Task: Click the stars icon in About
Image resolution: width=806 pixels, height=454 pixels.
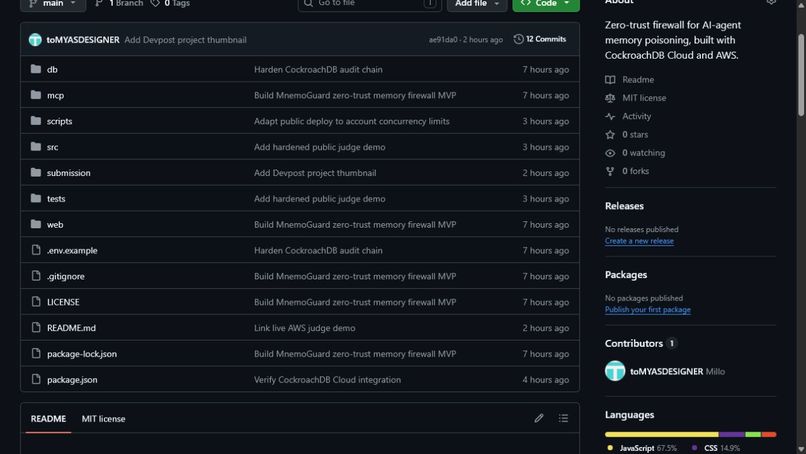Action: (x=610, y=135)
